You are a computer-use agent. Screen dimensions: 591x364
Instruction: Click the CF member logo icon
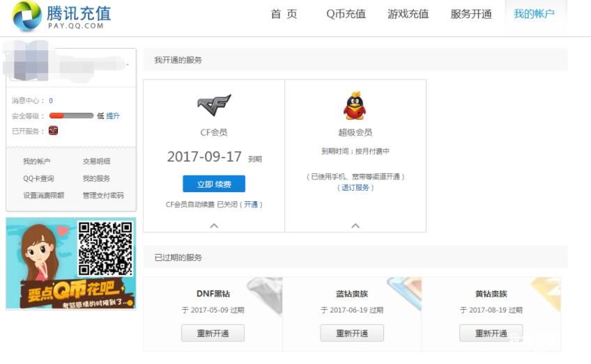click(x=214, y=105)
